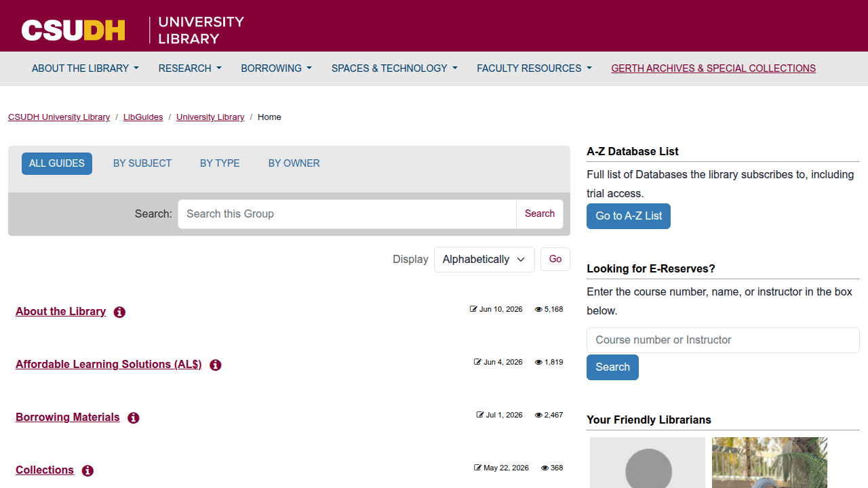Click views eye icon beside 368
The width and height of the screenshot is (868, 488).
click(x=545, y=468)
